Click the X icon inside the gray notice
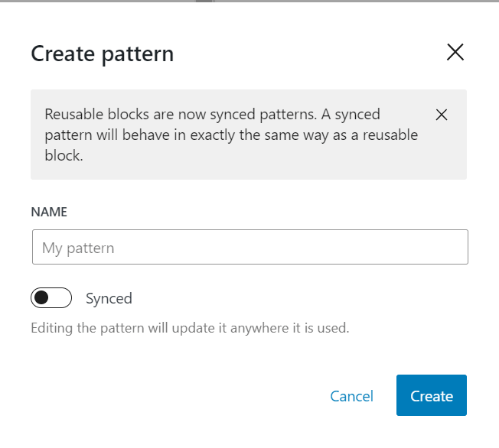This screenshot has height=448, width=499. coord(442,115)
